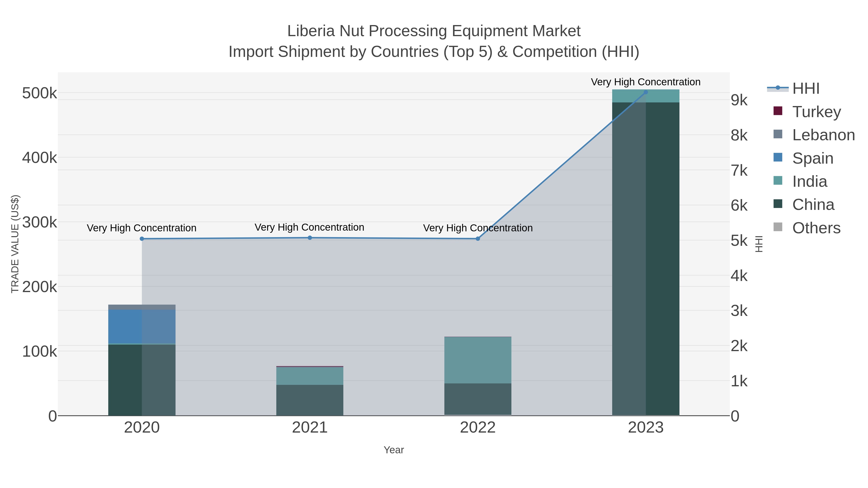Click the 300k left axis tick label

40,222
